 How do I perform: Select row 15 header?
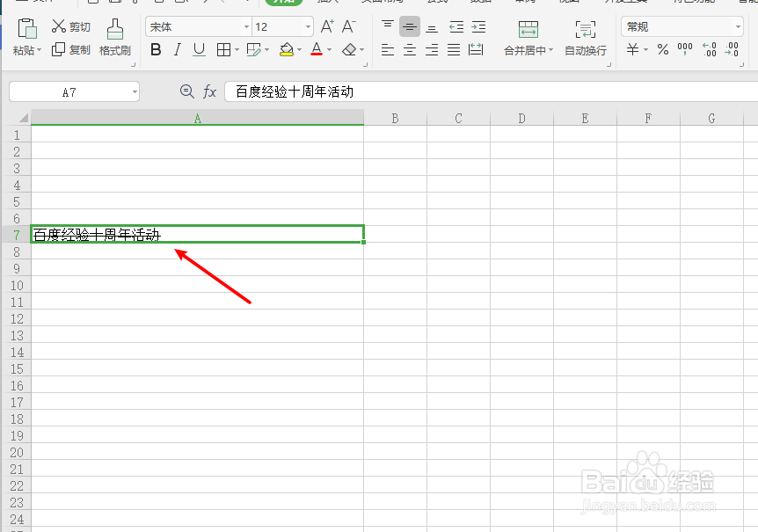pyautogui.click(x=17, y=368)
